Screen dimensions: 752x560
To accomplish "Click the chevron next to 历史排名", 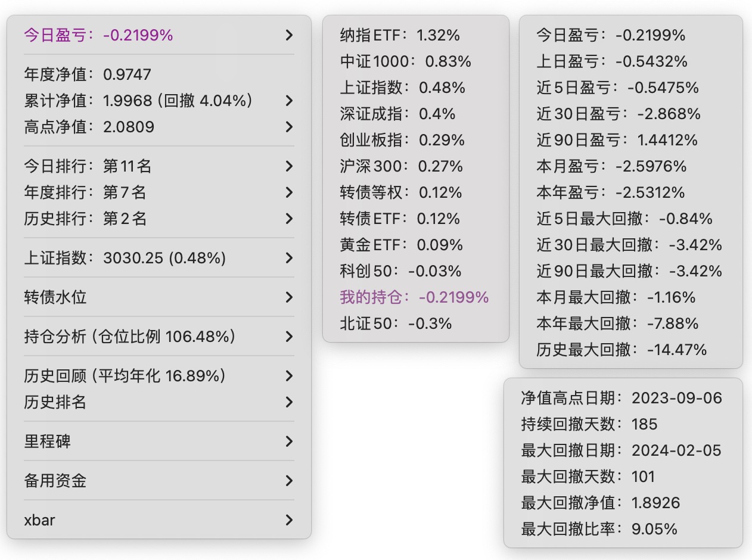I will click(x=289, y=402).
